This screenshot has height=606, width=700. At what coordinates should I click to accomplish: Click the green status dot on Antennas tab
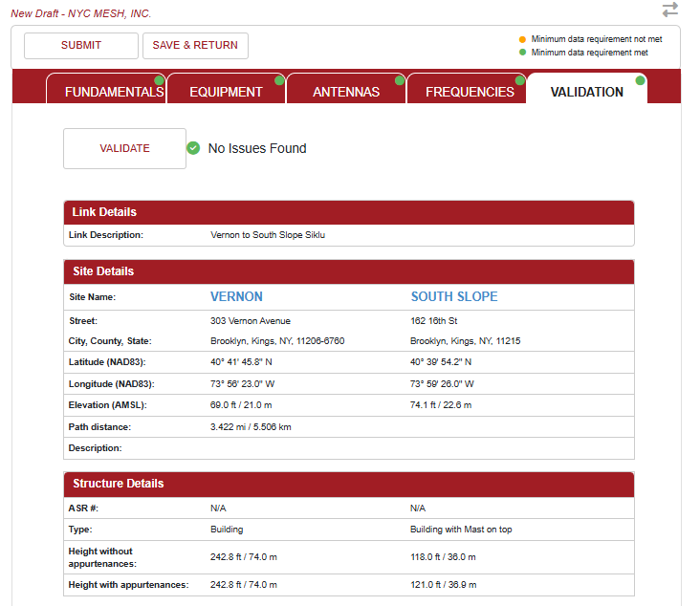401,79
